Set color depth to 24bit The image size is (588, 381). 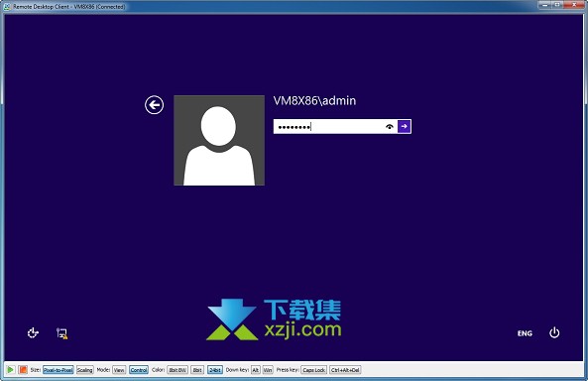pyautogui.click(x=215, y=370)
